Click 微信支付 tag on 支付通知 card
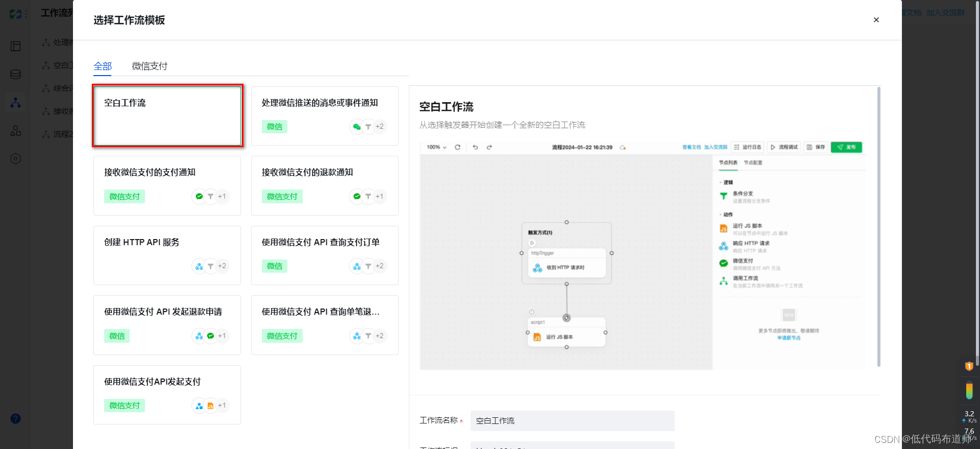Viewport: 980px width, 449px height. (x=125, y=197)
